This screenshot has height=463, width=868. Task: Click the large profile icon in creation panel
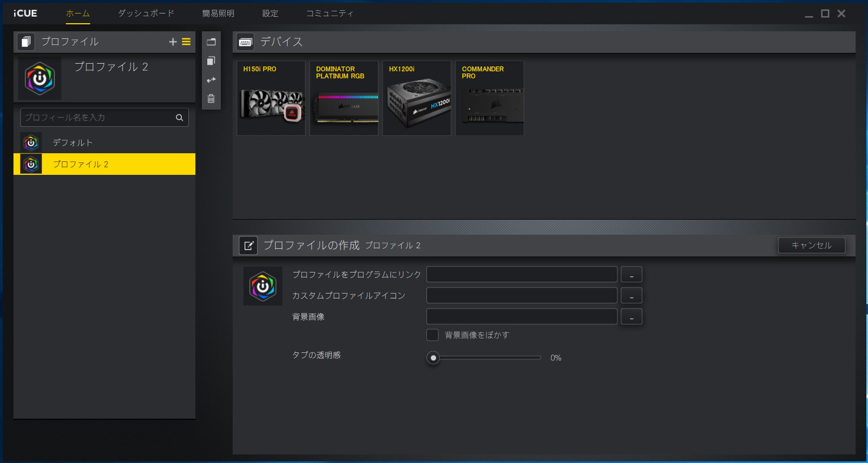coord(263,286)
